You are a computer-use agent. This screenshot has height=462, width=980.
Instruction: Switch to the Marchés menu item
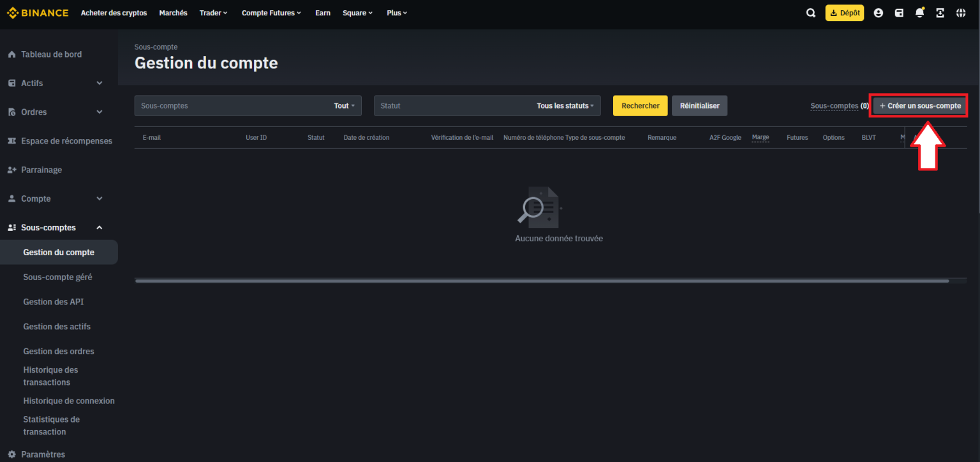coord(173,12)
